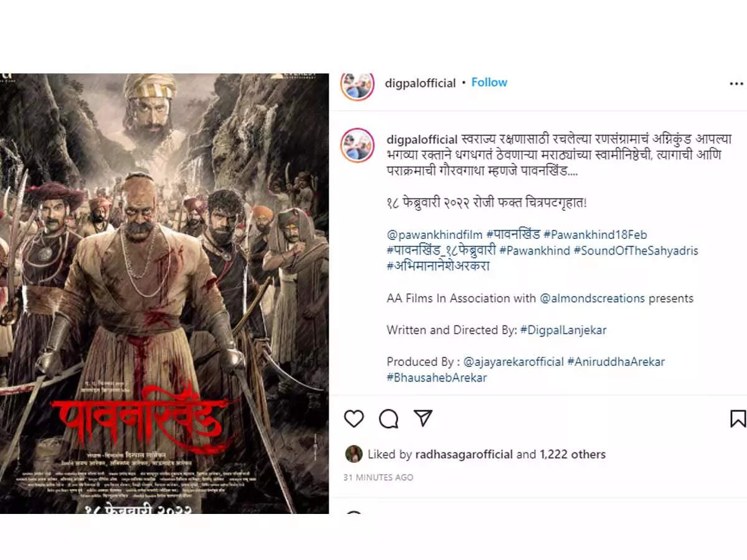The width and height of the screenshot is (747, 560).
Task: Open comments with the speech bubble icon
Action: pyautogui.click(x=388, y=419)
